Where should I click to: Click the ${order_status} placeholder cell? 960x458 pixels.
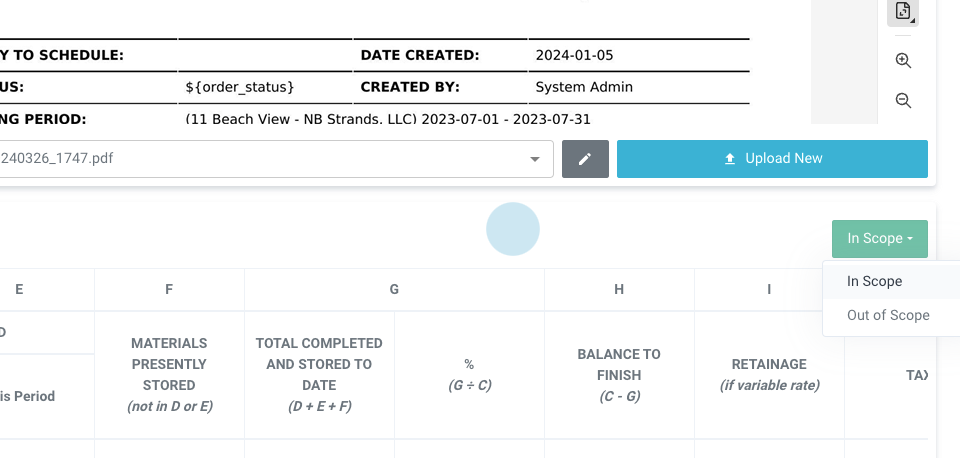click(x=240, y=87)
